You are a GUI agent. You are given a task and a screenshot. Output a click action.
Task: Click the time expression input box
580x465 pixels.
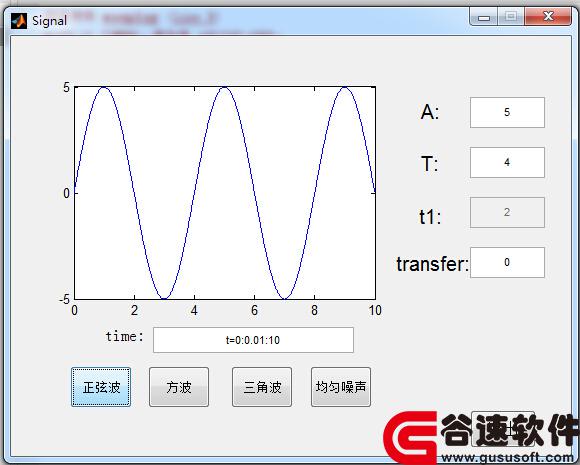[253, 340]
